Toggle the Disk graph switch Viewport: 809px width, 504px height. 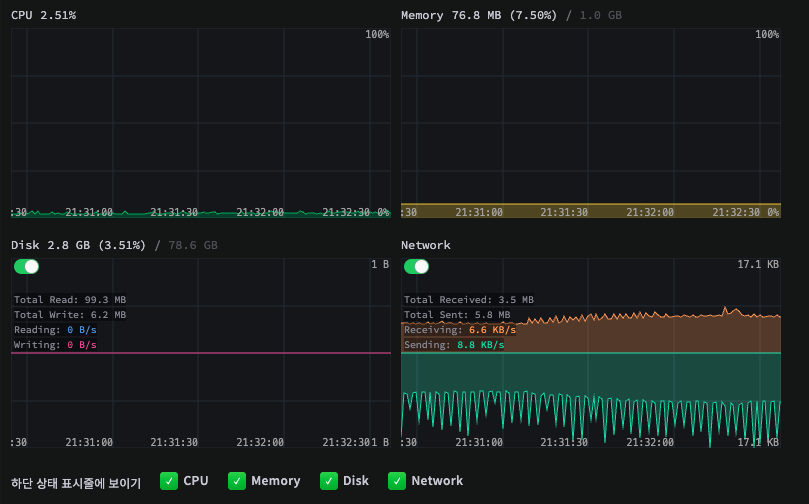(26, 267)
